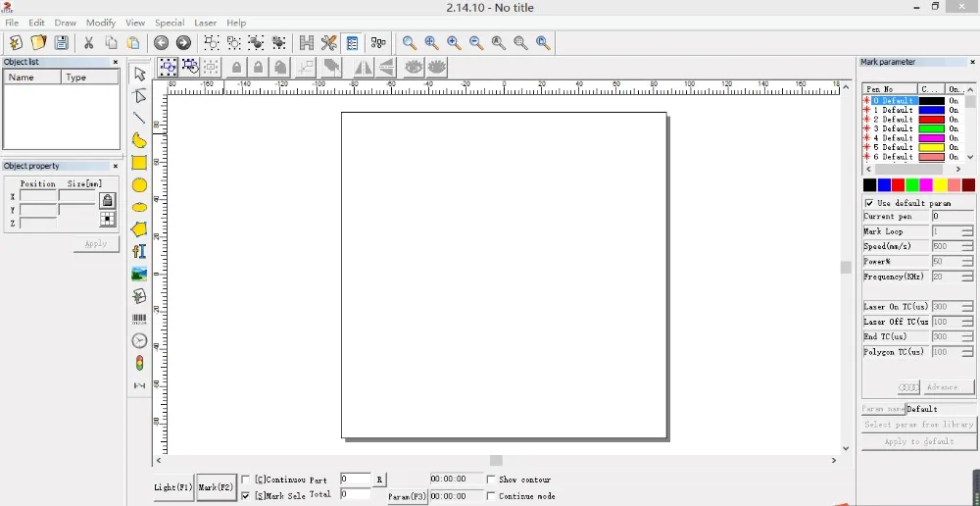980x506 pixels.
Task: Pick the dark red color swatch in palette
Action: [968, 185]
